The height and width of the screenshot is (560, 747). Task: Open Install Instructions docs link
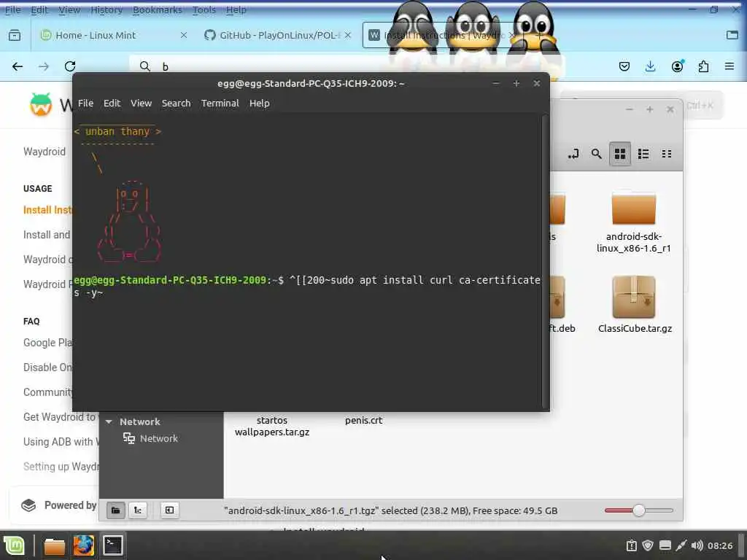47,210
